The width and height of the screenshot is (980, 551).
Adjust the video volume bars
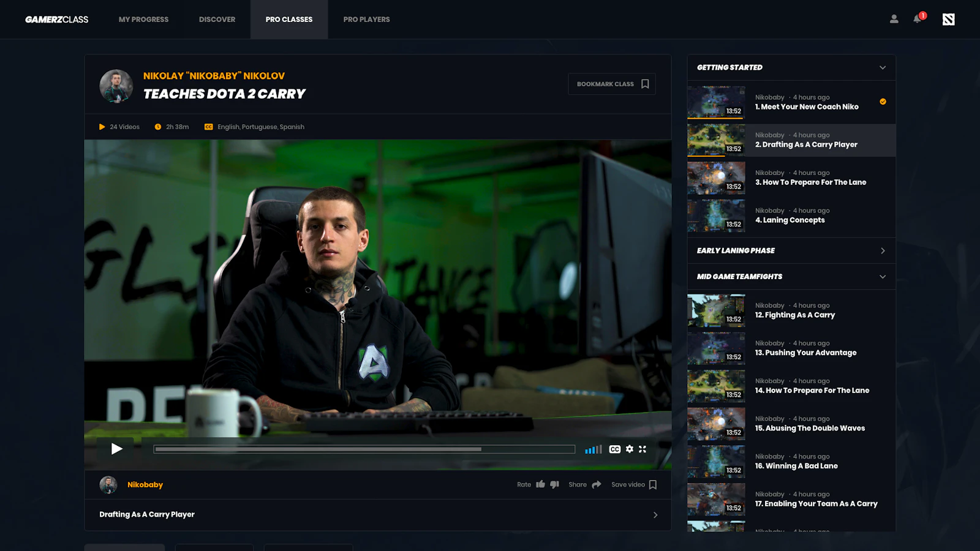click(x=593, y=449)
